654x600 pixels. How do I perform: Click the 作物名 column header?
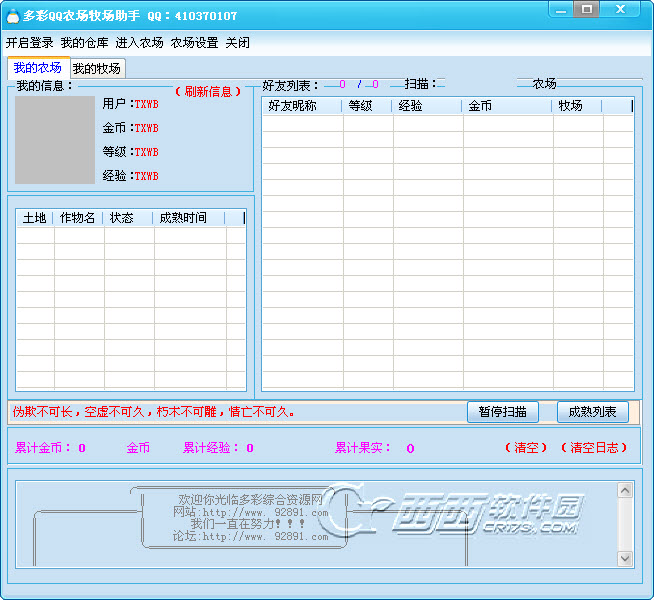tap(78, 218)
